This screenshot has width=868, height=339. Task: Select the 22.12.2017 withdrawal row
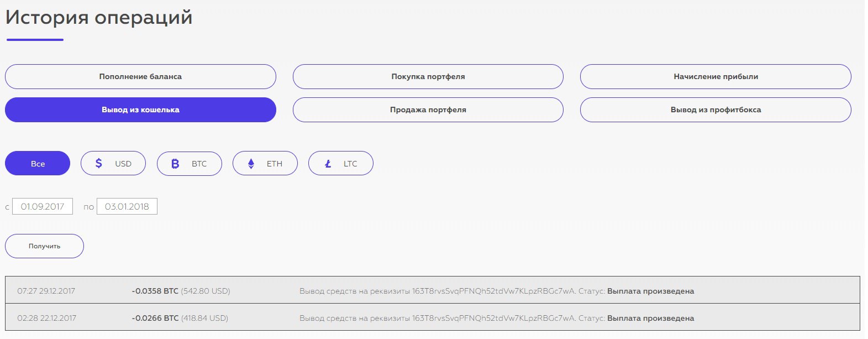433,317
